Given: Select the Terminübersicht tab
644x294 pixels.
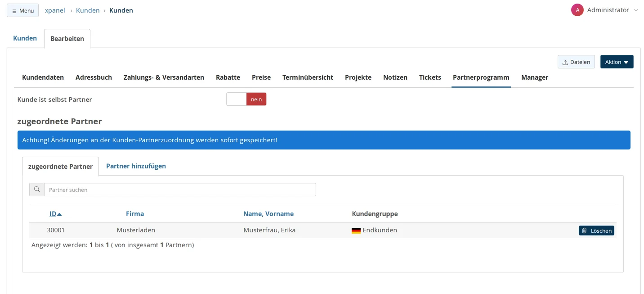Looking at the screenshot, I should coord(308,77).
